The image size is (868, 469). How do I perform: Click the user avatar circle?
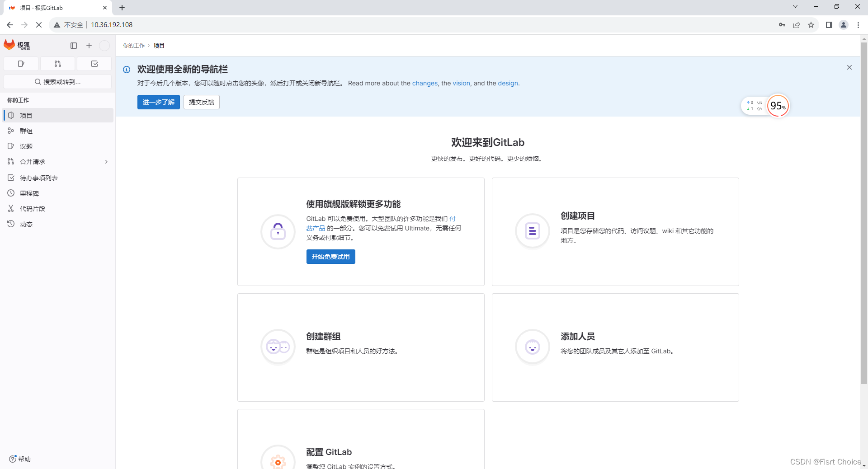click(x=104, y=46)
